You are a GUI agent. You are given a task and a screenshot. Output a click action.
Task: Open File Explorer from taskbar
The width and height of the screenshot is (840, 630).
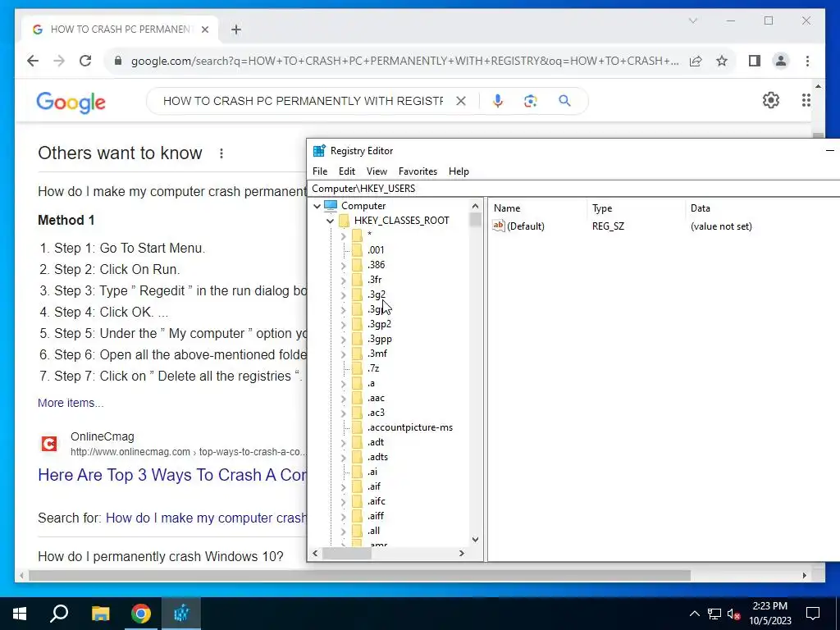point(100,614)
